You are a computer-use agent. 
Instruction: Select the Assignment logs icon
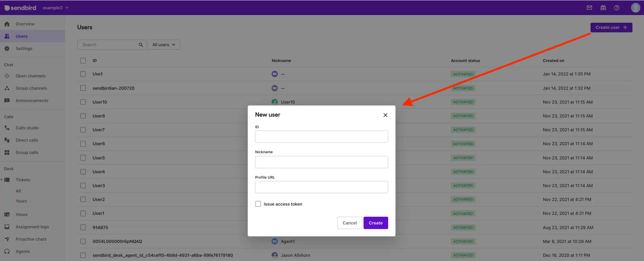coord(7,227)
